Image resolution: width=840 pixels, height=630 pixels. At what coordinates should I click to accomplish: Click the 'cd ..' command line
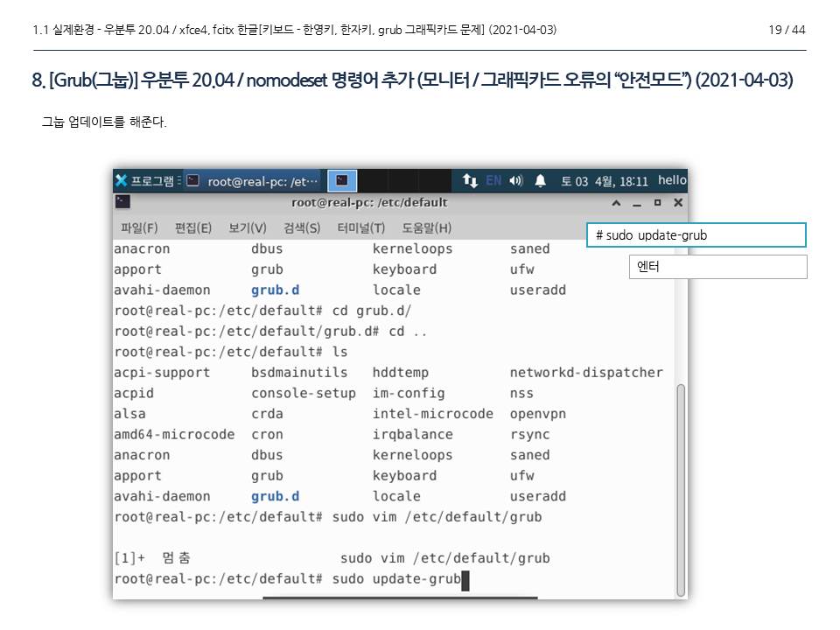coord(270,331)
